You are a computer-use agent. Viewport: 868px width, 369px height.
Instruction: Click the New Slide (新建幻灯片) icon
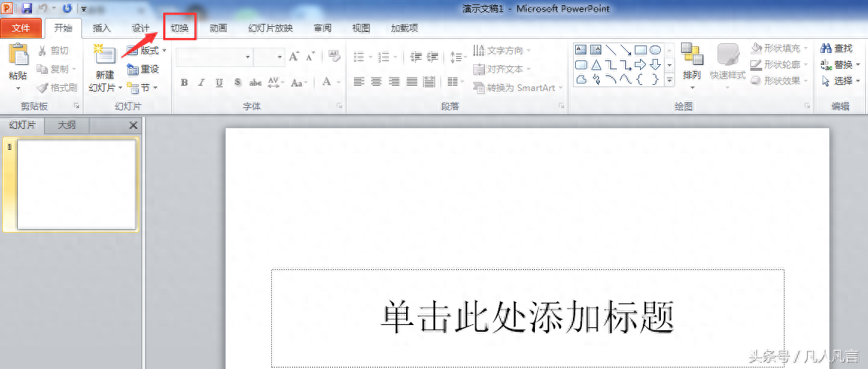tap(104, 55)
